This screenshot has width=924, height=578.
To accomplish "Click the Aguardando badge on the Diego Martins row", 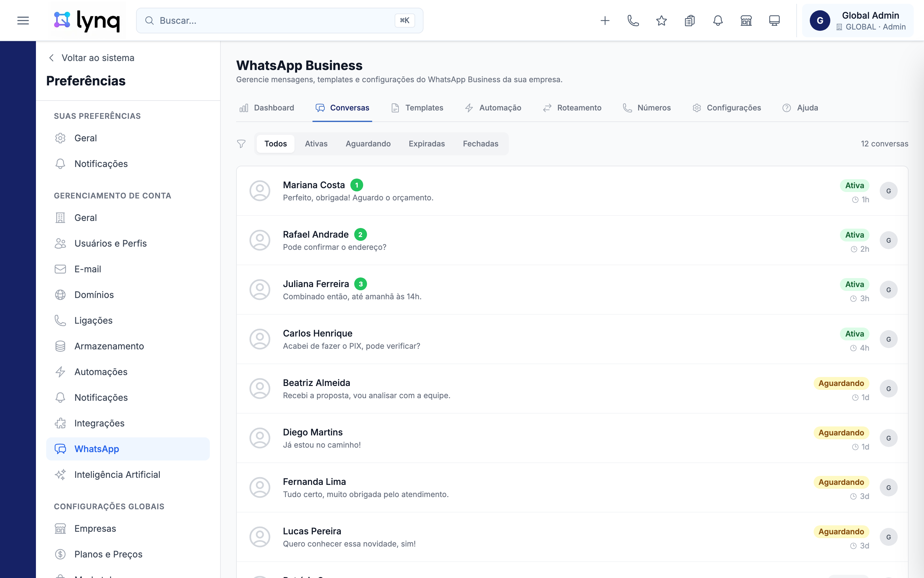I will point(841,433).
